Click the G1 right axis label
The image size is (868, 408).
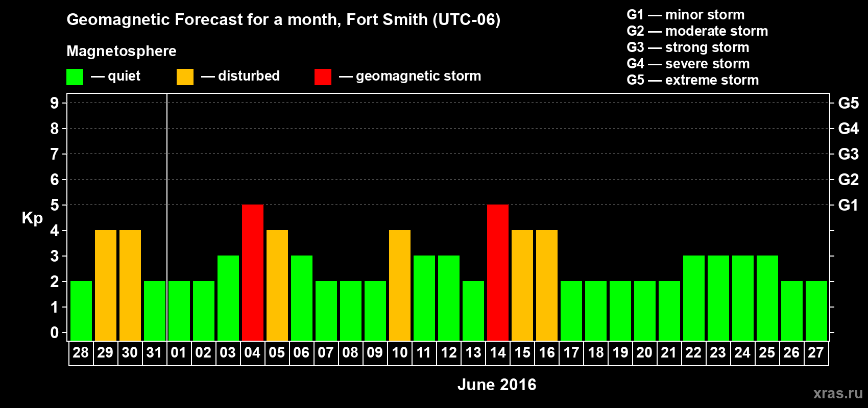(848, 205)
